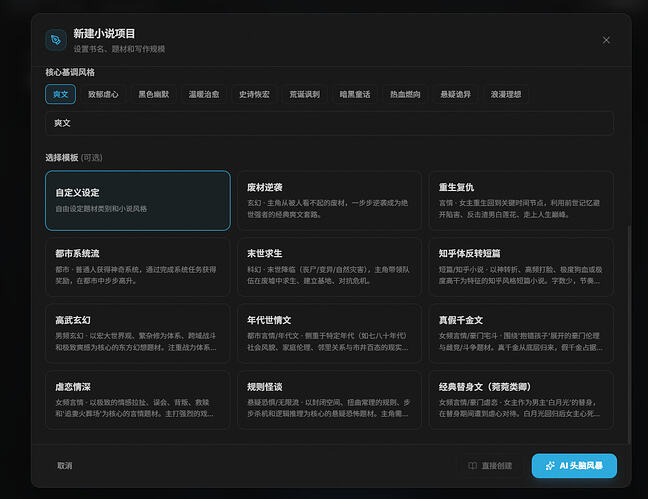Focus the tone style input containing 爽文
Viewport: 648px width, 499px height.
tap(329, 123)
